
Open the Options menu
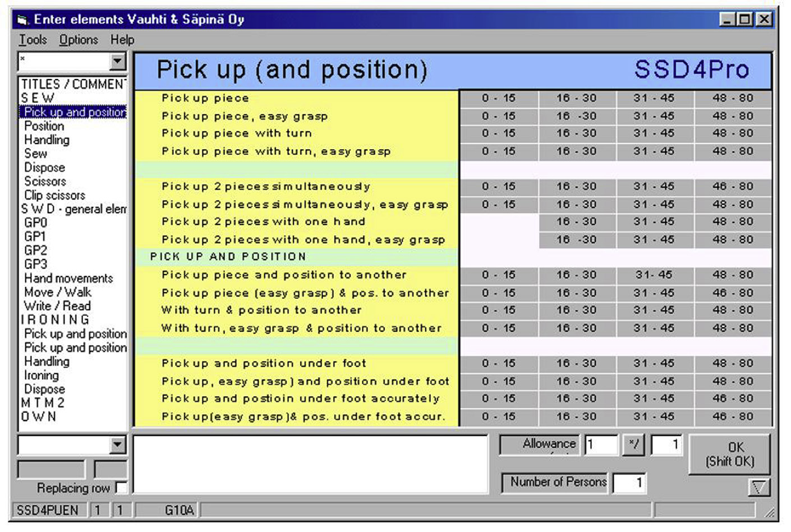(79, 40)
